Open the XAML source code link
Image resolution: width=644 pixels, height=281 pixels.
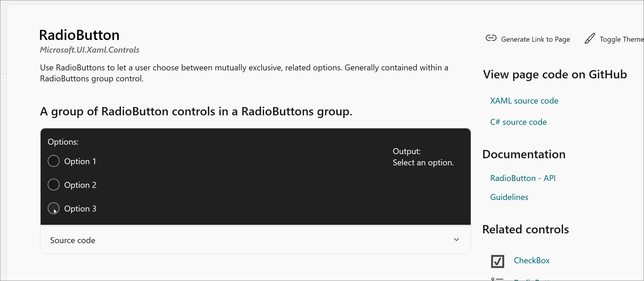(x=524, y=101)
